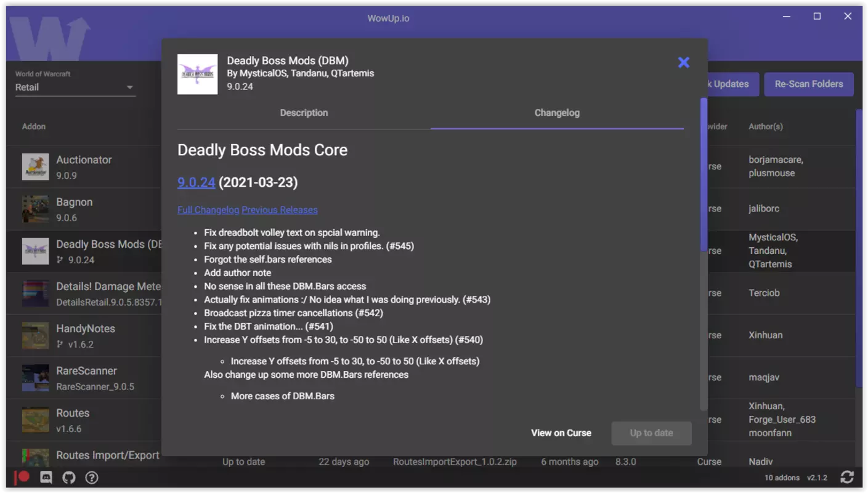This screenshot has height=493, width=868.
Task: Click the Routes Import/Export thumbnail
Action: pyautogui.click(x=35, y=457)
